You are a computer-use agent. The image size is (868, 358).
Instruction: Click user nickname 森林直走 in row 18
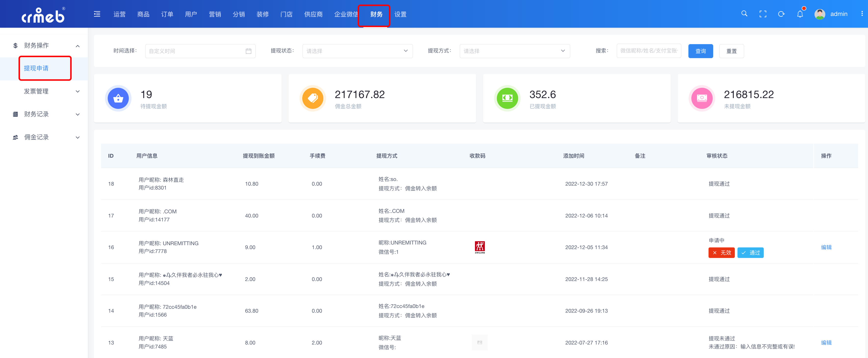click(173, 180)
